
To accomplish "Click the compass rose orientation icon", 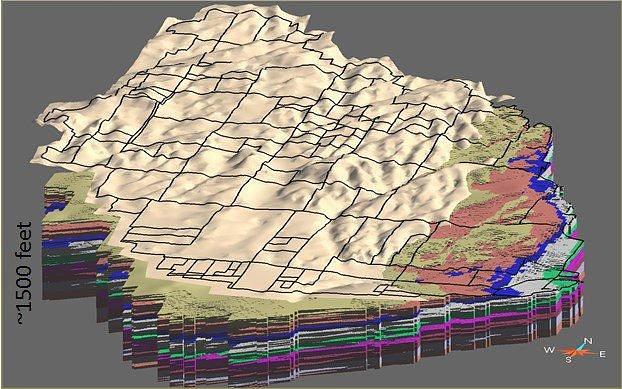I will point(576,351).
